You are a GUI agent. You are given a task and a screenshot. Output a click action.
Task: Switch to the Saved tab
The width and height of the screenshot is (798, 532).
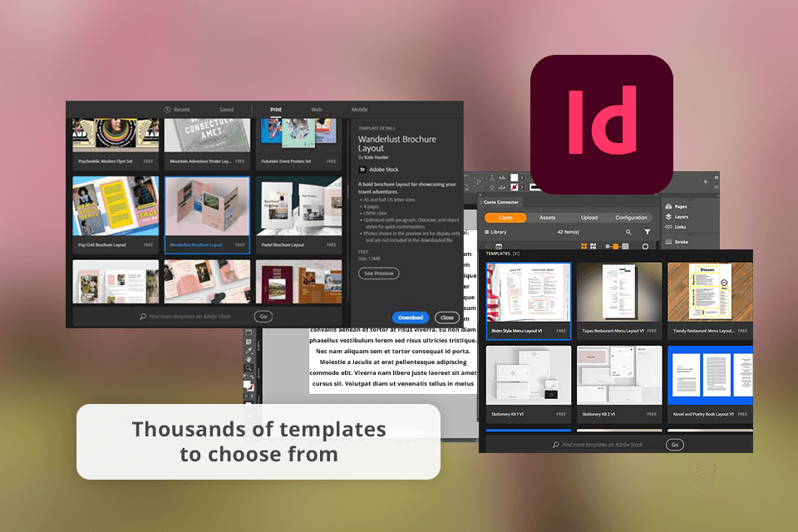pyautogui.click(x=226, y=110)
